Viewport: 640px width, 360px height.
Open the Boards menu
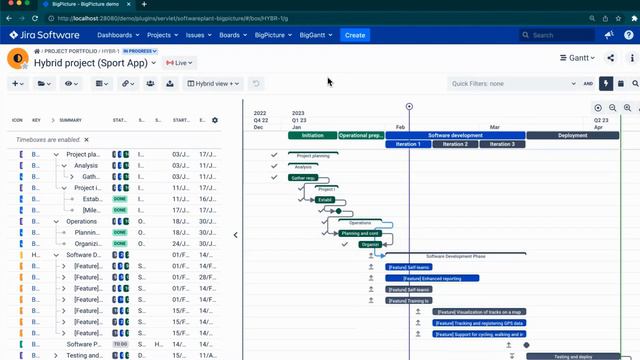(233, 35)
